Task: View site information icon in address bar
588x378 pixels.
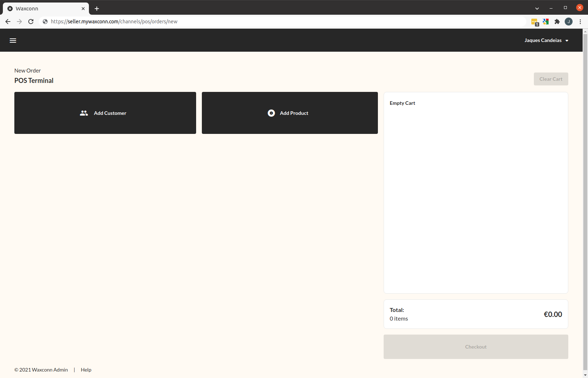Action: coord(45,22)
